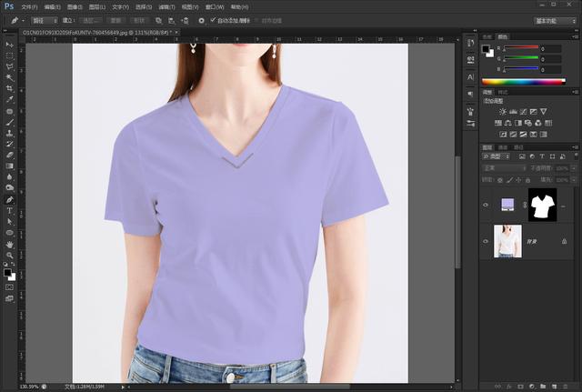Open the 基本功能 workspace dropdown
The width and height of the screenshot is (582, 392).
click(554, 19)
